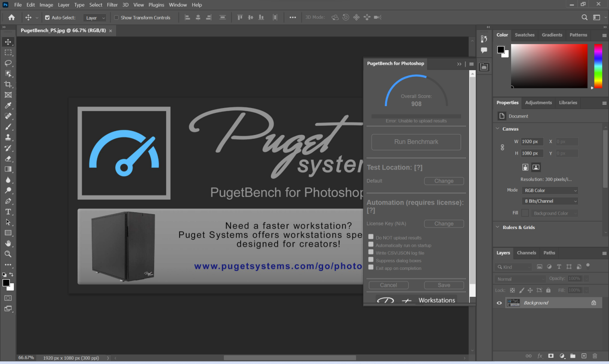The width and height of the screenshot is (609, 364).
Task: Click the Save button in PugetBench
Action: pyautogui.click(x=444, y=285)
